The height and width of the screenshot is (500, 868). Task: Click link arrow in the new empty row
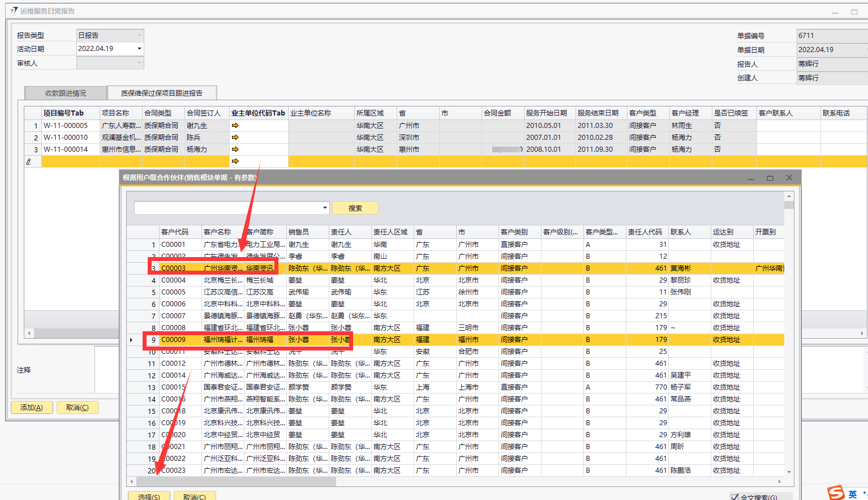235,161
